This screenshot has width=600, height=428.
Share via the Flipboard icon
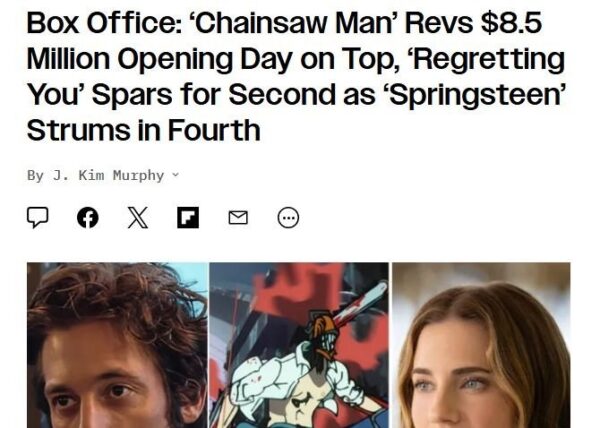[x=188, y=218]
